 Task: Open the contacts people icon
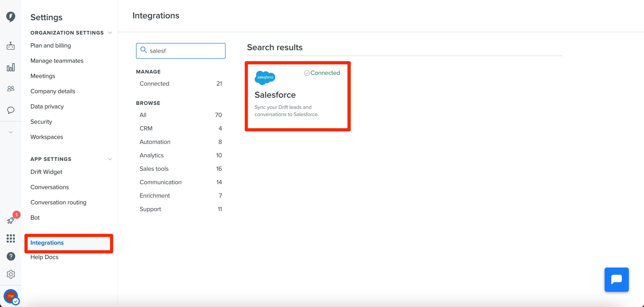click(x=11, y=89)
